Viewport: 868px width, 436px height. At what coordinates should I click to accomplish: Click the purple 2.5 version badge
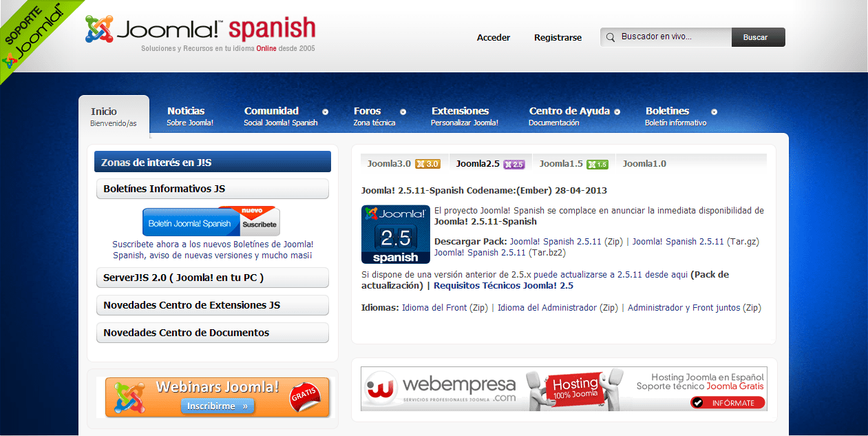pyautogui.click(x=514, y=164)
